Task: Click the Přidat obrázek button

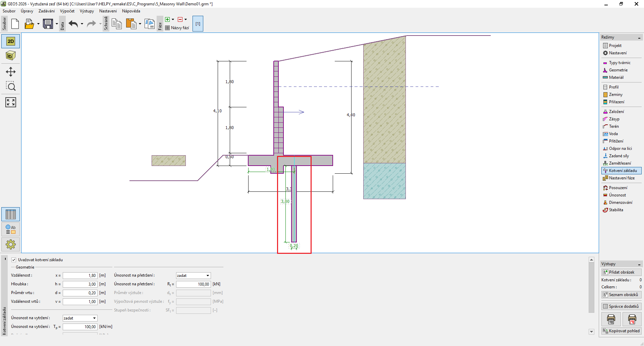Action: (621, 272)
